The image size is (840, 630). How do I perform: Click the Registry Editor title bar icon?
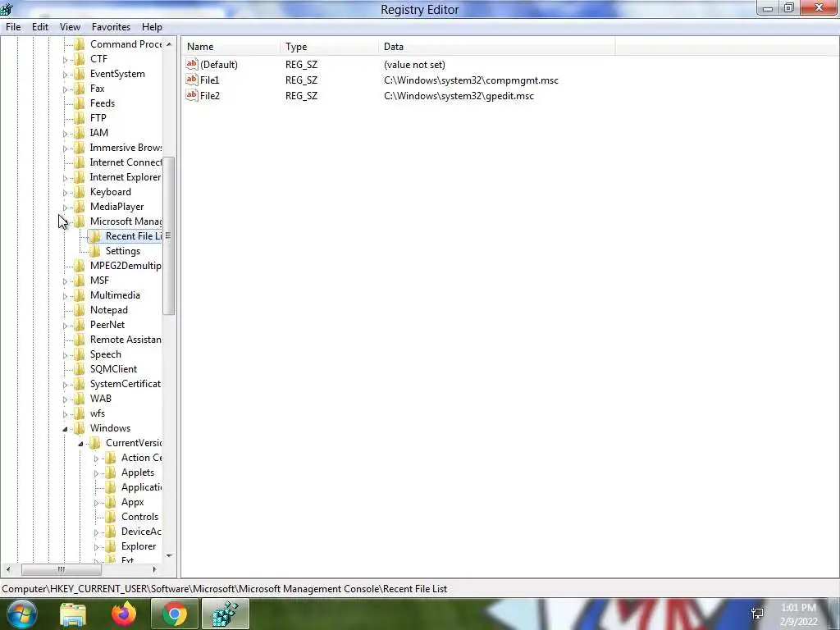point(7,9)
